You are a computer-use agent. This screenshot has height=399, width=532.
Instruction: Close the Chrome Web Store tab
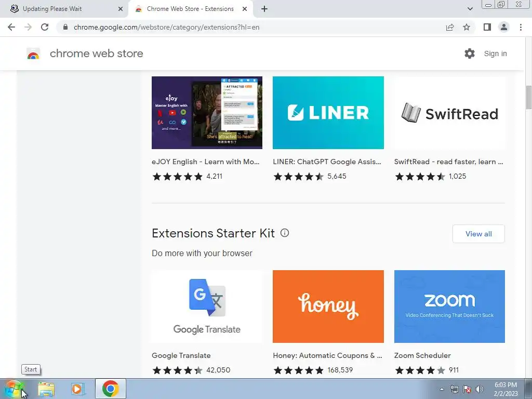pos(245,9)
